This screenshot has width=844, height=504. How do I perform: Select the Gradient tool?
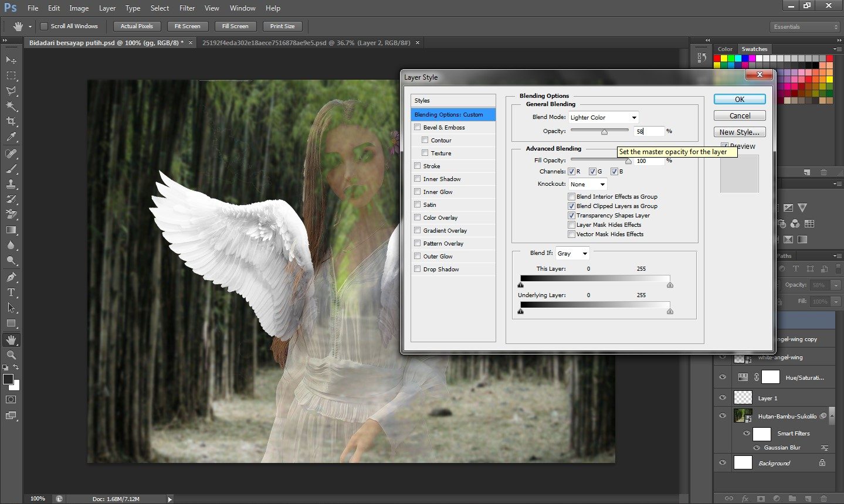click(11, 230)
